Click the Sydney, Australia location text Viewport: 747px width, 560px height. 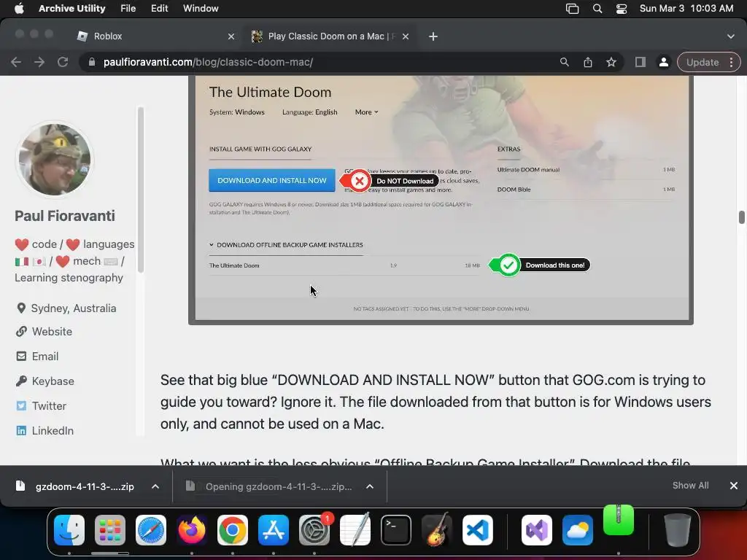(74, 308)
